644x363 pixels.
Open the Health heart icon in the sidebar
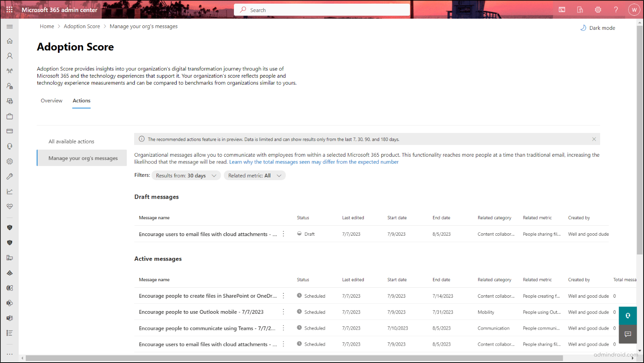pyautogui.click(x=10, y=206)
